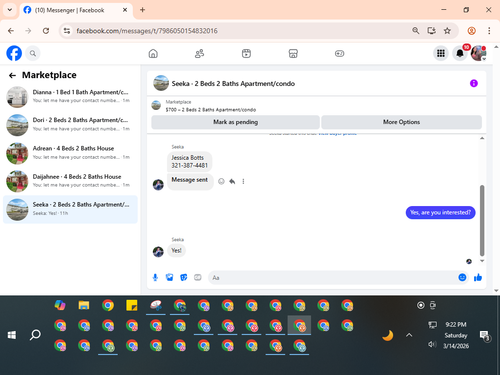Click the Jessica Botts phone number message
This screenshot has width=500, height=375.
click(189, 161)
